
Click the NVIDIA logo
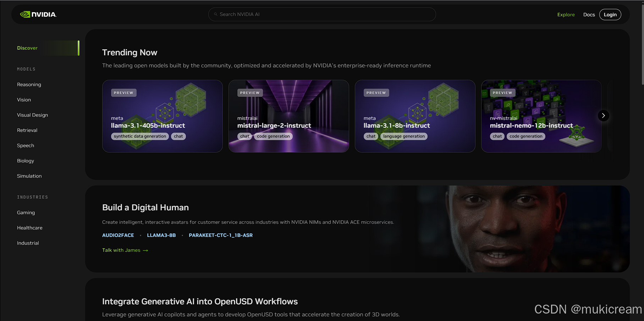click(38, 15)
